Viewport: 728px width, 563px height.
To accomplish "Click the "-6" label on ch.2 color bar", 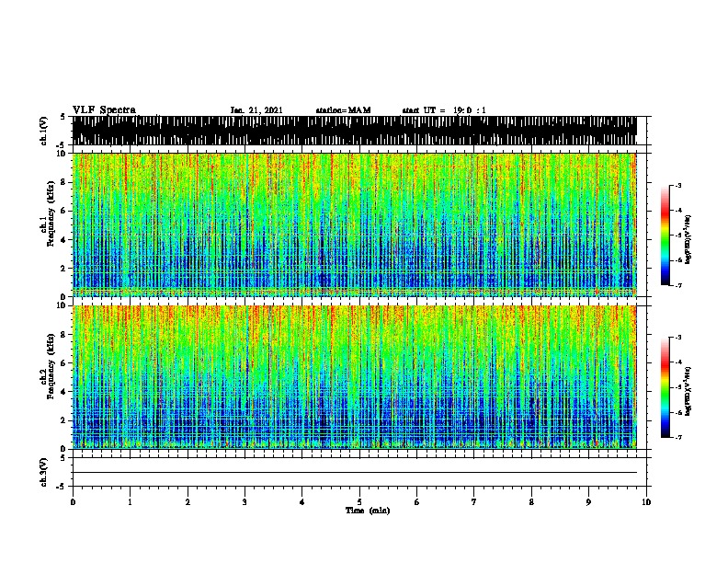I will [677, 412].
